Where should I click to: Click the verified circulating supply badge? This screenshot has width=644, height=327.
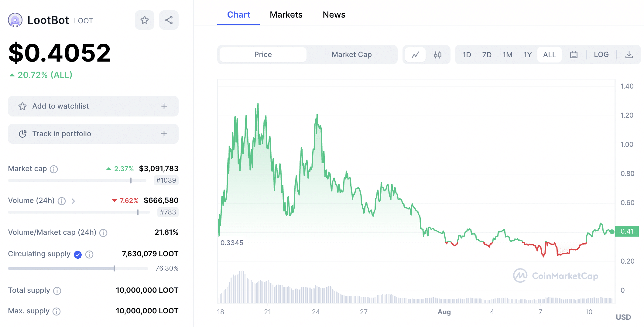(x=78, y=255)
